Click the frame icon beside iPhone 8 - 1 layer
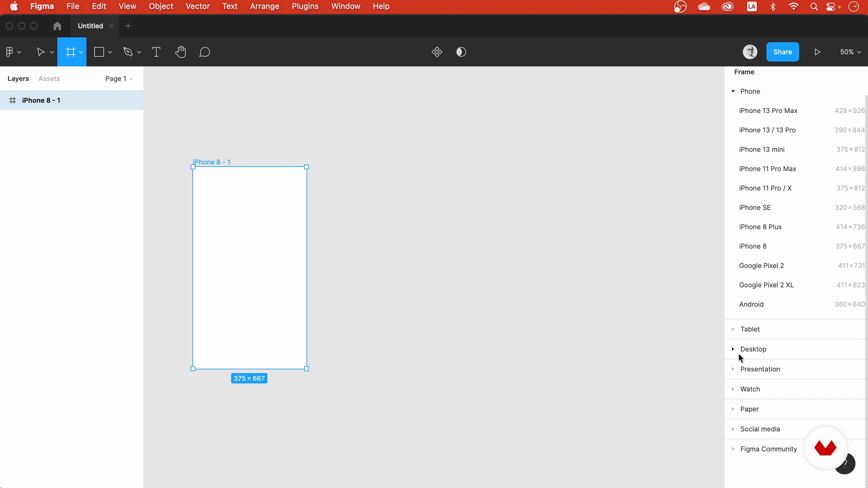This screenshot has height=488, width=868. pos(13,100)
